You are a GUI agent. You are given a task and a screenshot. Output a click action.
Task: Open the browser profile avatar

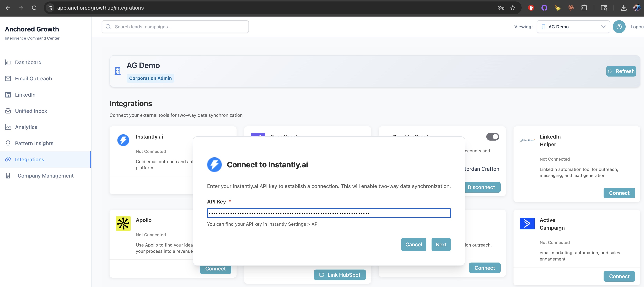(637, 8)
